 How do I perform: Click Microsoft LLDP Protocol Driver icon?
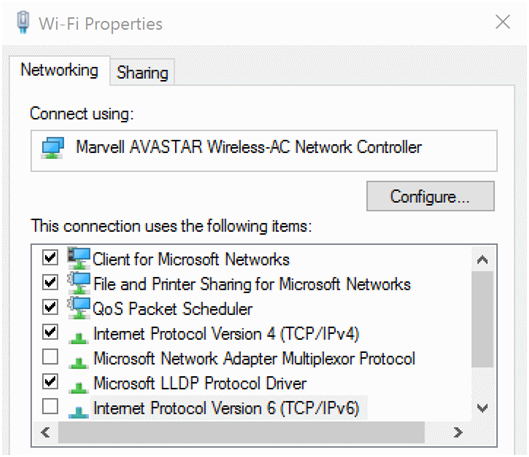point(79,387)
